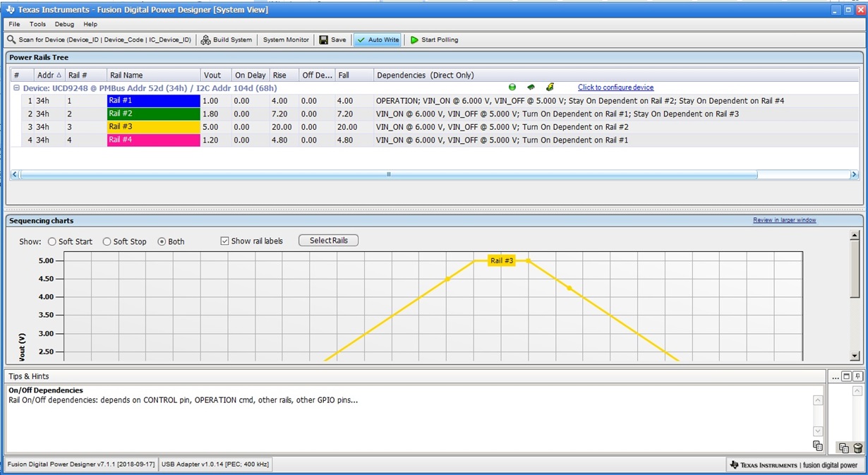868x475 pixels.
Task: Click the yellow Rail #3 color cell
Action: point(153,127)
